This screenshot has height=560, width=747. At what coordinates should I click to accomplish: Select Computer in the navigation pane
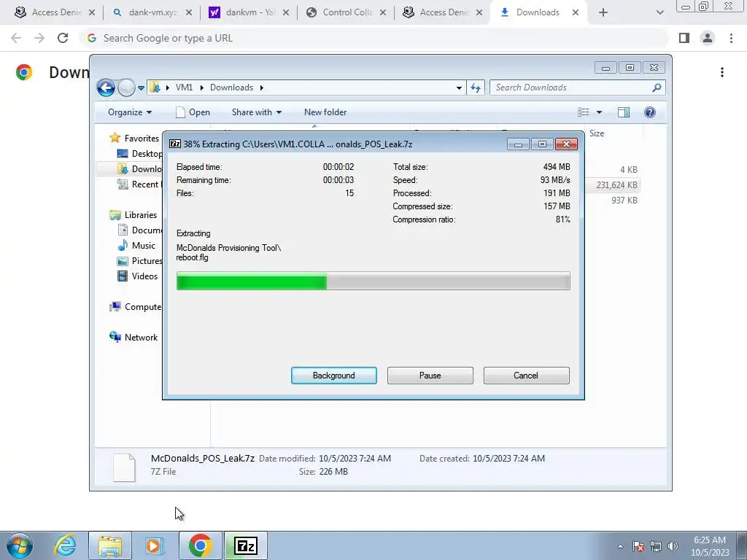[x=136, y=307]
